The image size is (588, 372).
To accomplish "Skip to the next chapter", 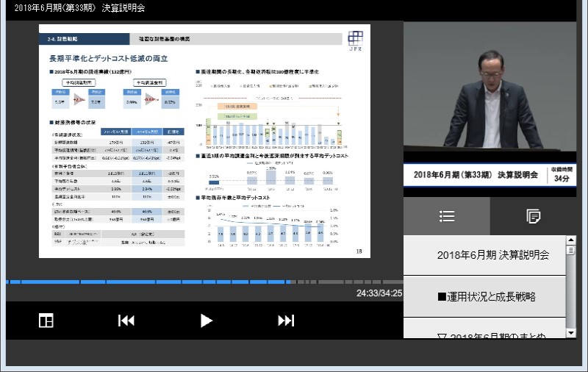I will (x=286, y=321).
